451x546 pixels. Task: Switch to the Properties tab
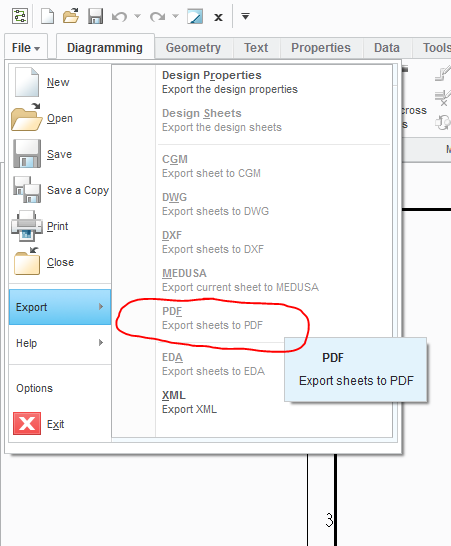(321, 48)
